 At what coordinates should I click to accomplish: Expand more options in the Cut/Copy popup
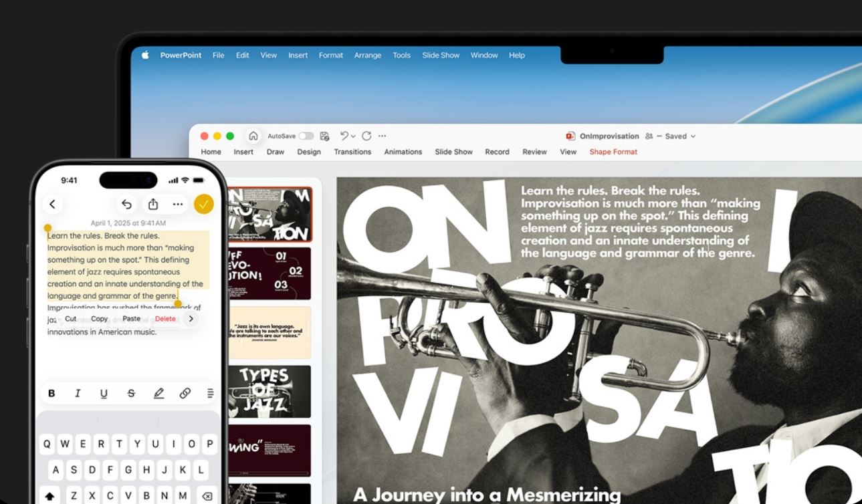[x=191, y=319]
